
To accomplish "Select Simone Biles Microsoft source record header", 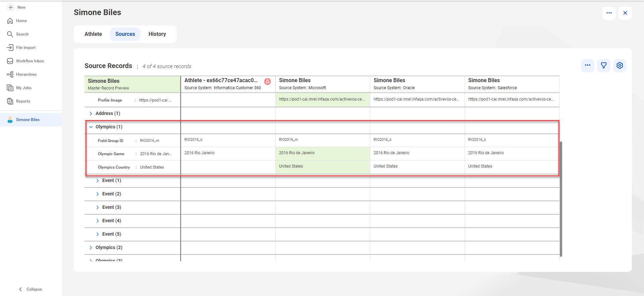I will point(323,84).
